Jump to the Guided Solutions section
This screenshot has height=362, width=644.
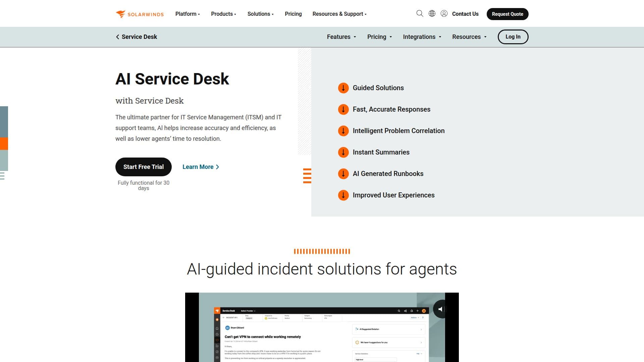click(378, 88)
